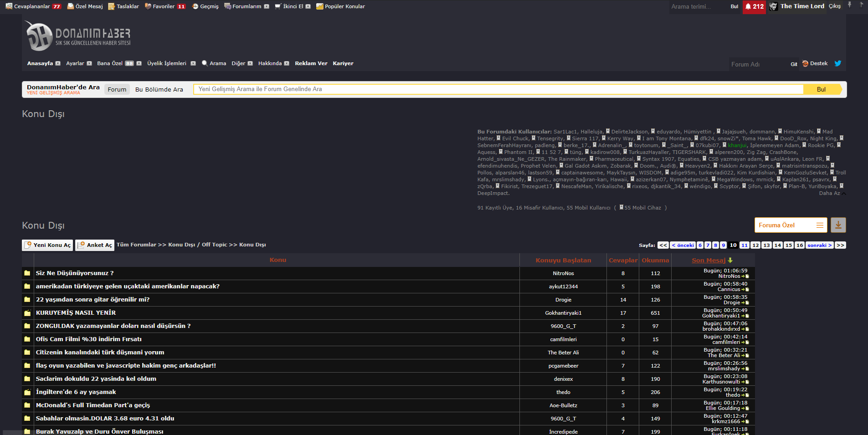The image size is (868, 435).
Task: Open Taslaklar drafts
Action: pyautogui.click(x=123, y=6)
